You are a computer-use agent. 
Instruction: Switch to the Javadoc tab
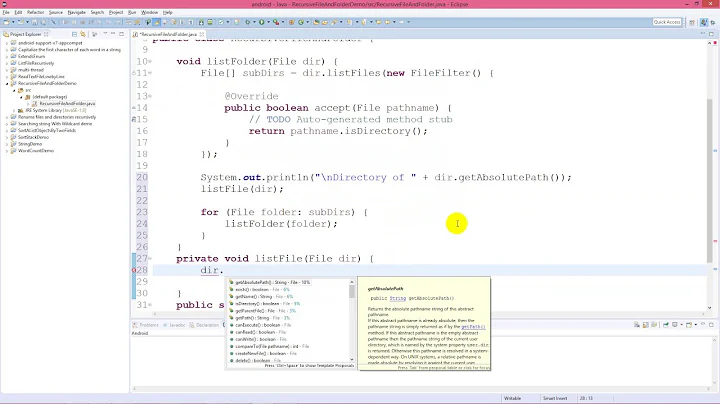click(x=174, y=325)
